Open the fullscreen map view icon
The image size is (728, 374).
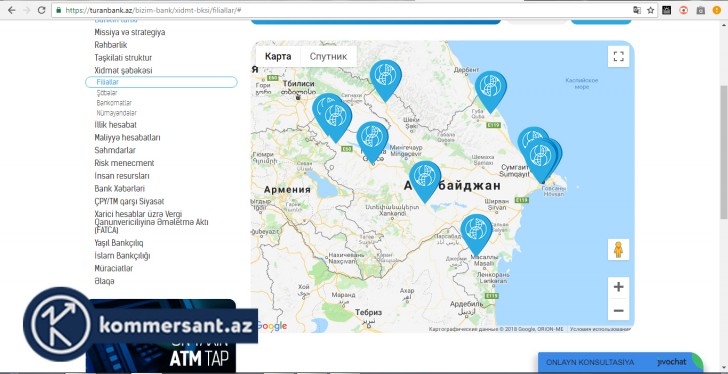(x=618, y=57)
